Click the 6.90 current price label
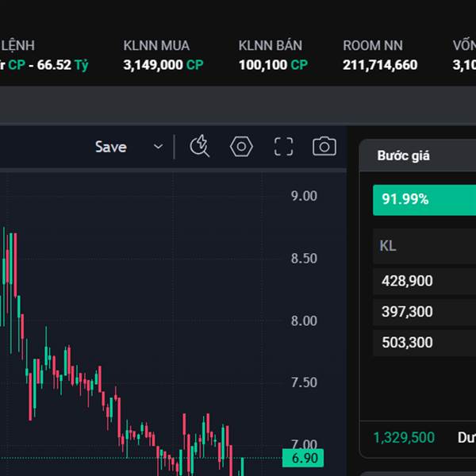Image resolution: width=476 pixels, height=476 pixels. [305, 459]
